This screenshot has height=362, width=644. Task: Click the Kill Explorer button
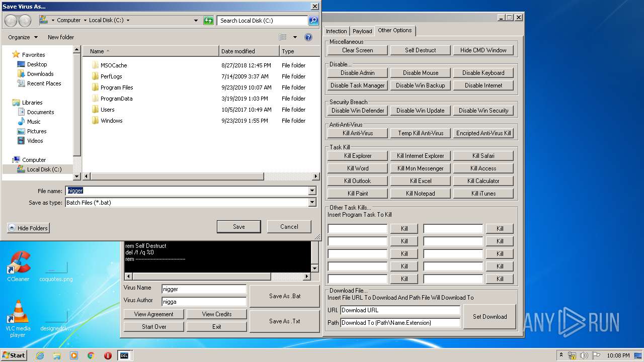(358, 156)
